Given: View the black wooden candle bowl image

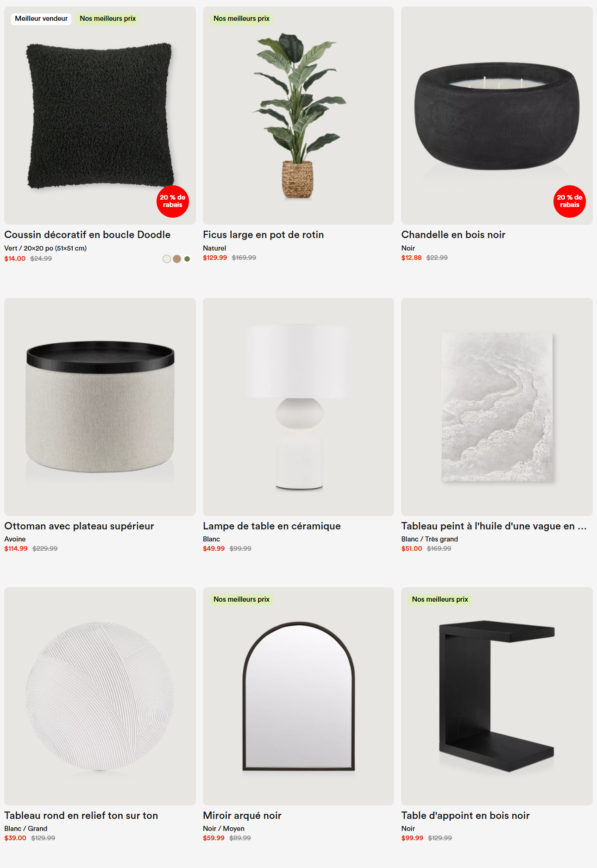Looking at the screenshot, I should click(x=497, y=115).
